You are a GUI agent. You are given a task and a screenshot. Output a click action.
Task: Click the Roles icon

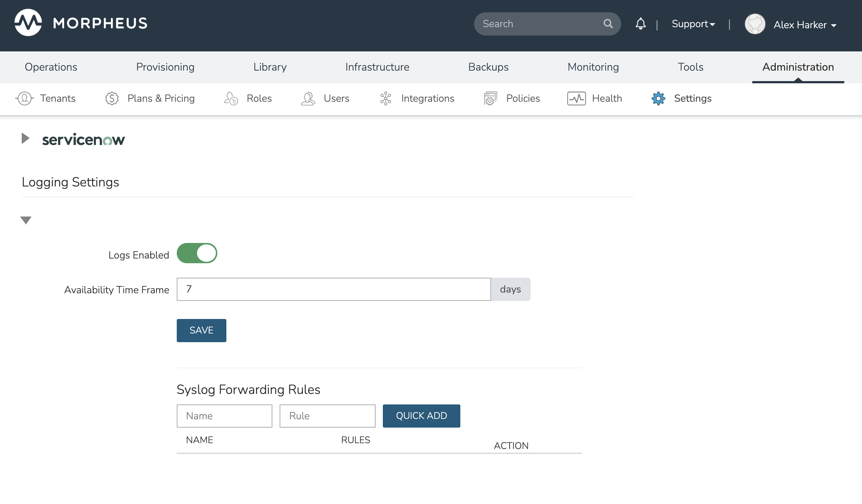tap(231, 98)
